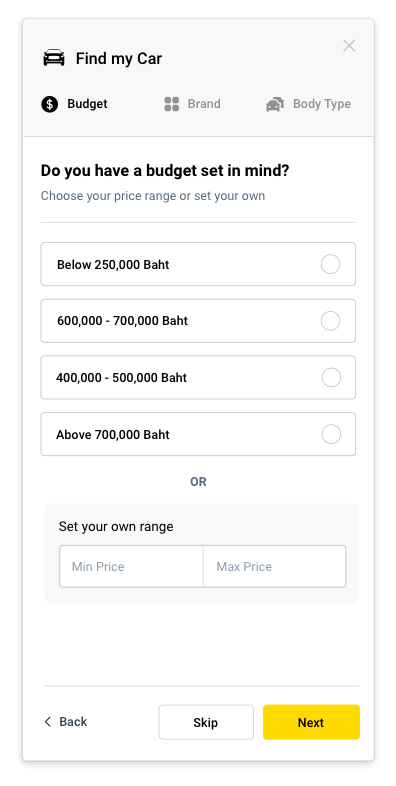Click the Body Type cars icon
Image resolution: width=396 pixels, height=786 pixels.
point(275,104)
